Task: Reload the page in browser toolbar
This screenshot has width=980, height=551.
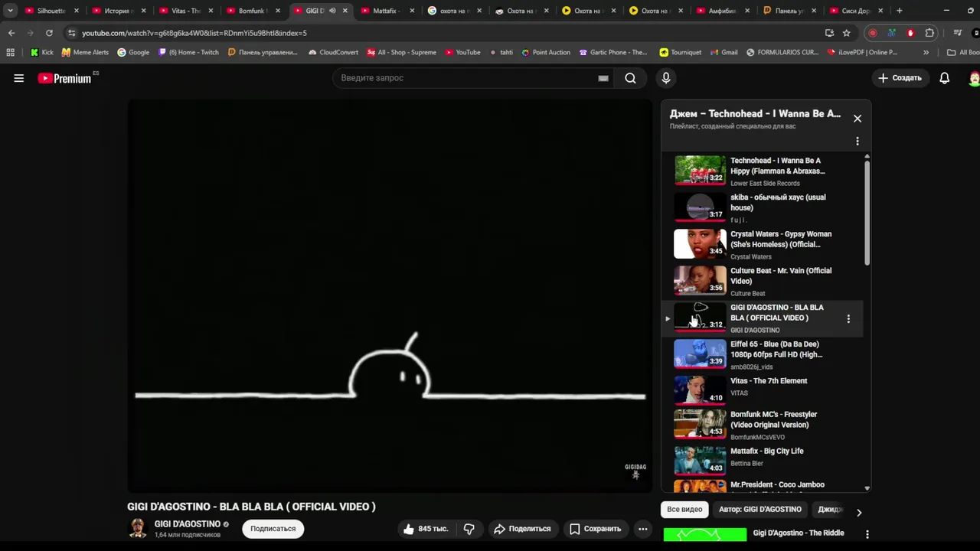Action: pyautogui.click(x=49, y=33)
